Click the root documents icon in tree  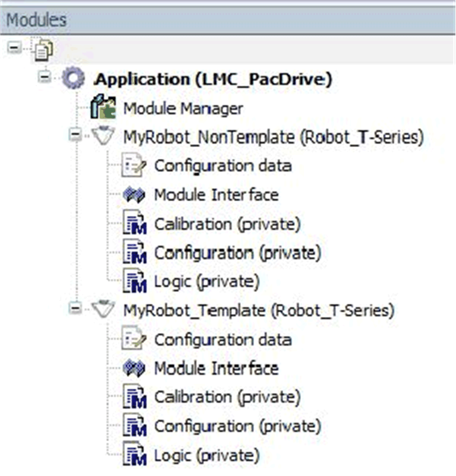[x=43, y=49]
